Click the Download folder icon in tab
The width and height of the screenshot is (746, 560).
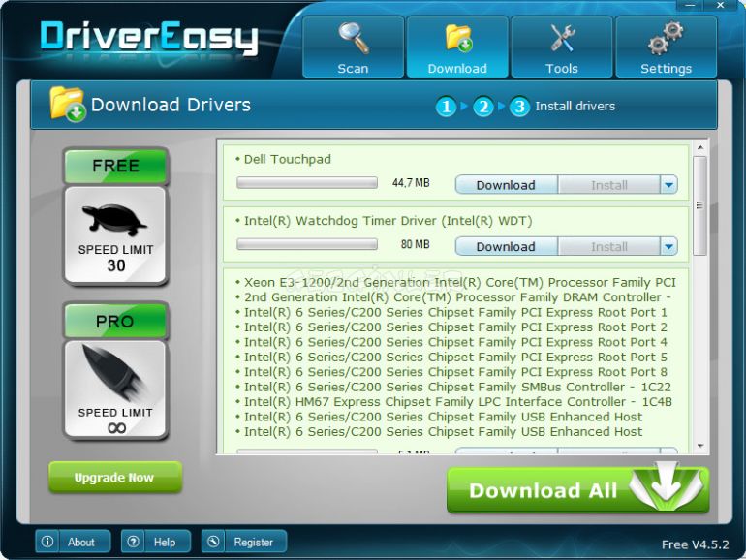click(x=458, y=38)
